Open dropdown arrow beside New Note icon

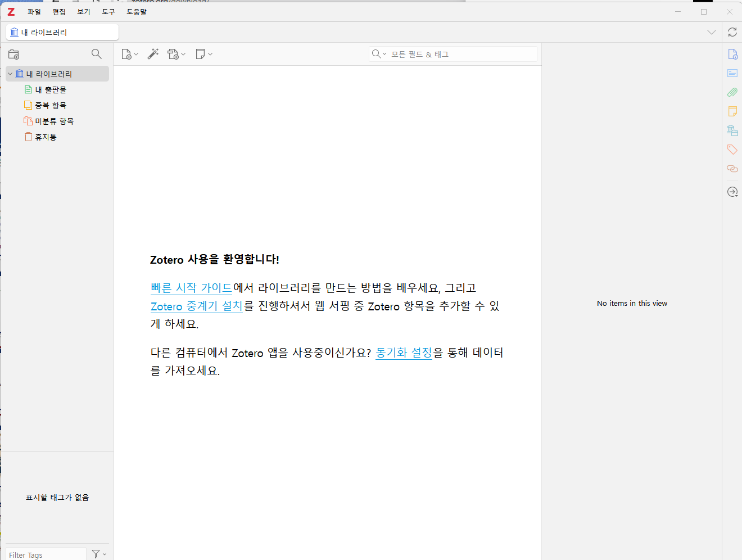[x=210, y=54]
